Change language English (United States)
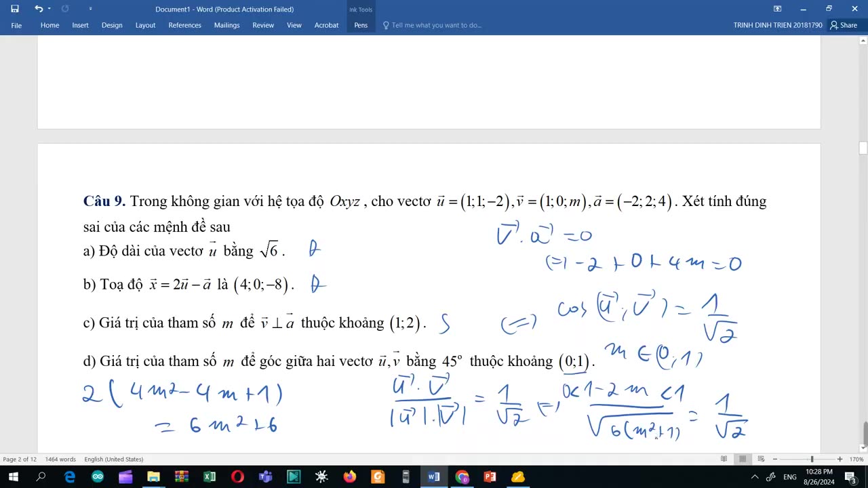868x488 pixels. pos(113,460)
